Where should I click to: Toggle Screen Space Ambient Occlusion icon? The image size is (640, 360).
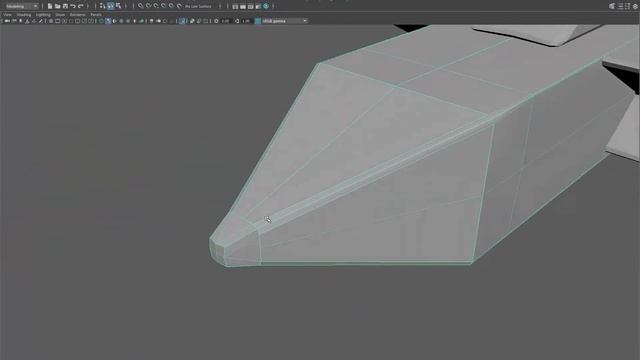pos(151,21)
